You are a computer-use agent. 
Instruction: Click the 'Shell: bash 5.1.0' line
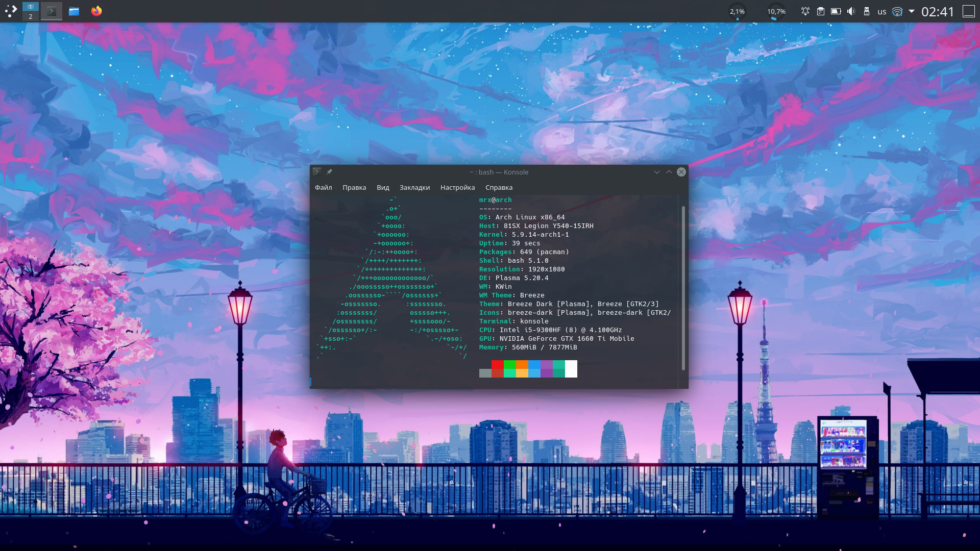click(513, 261)
